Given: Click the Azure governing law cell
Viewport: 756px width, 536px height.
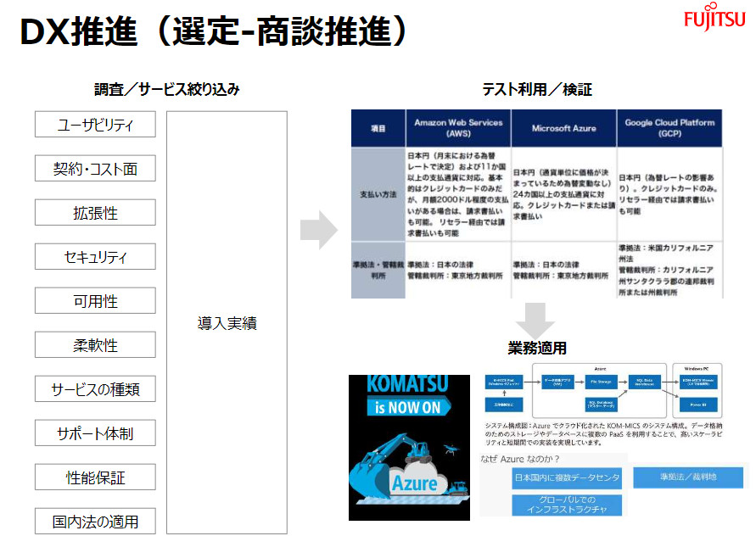Looking at the screenshot, I should 563,270.
